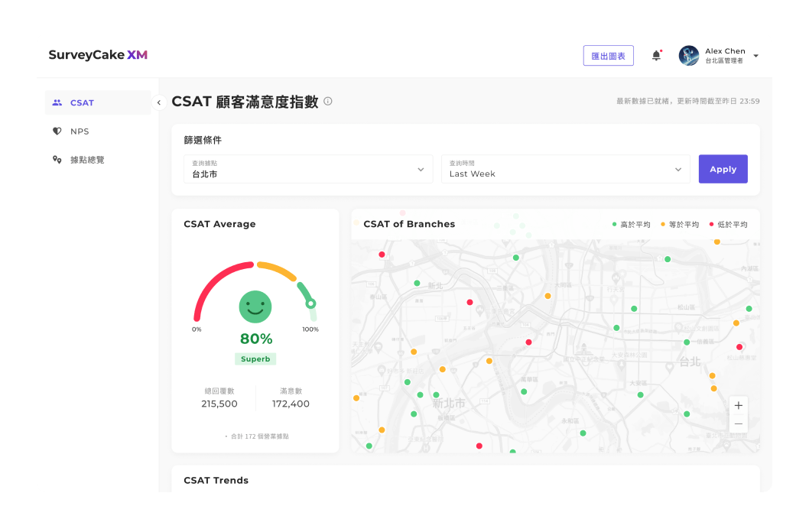Toggle the 低於平均 red legend item
Viewport: 809px width, 532px height.
728,225
